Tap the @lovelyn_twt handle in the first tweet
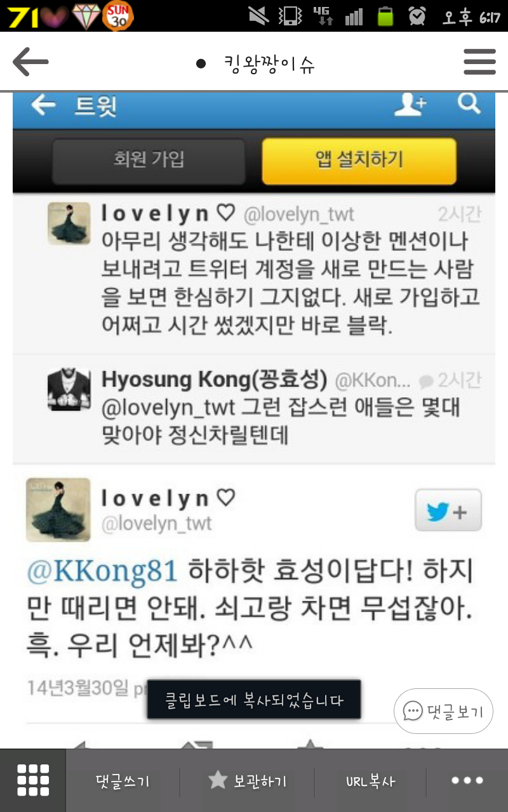 coord(299,215)
